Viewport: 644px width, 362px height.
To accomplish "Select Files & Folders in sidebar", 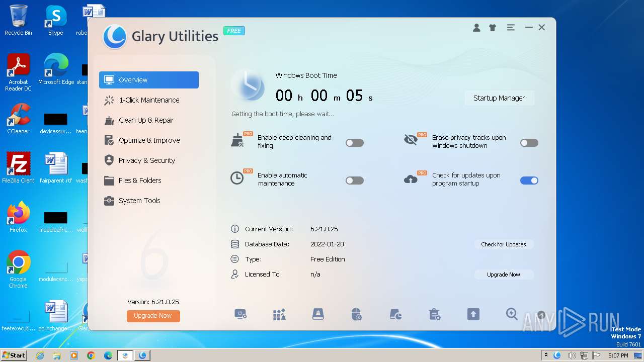I will (x=149, y=180).
